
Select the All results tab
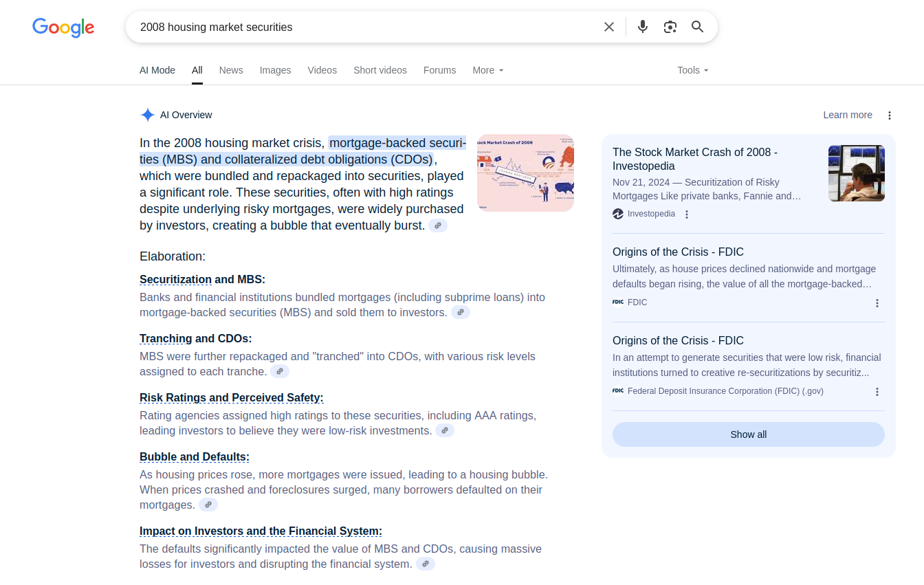[x=197, y=70]
